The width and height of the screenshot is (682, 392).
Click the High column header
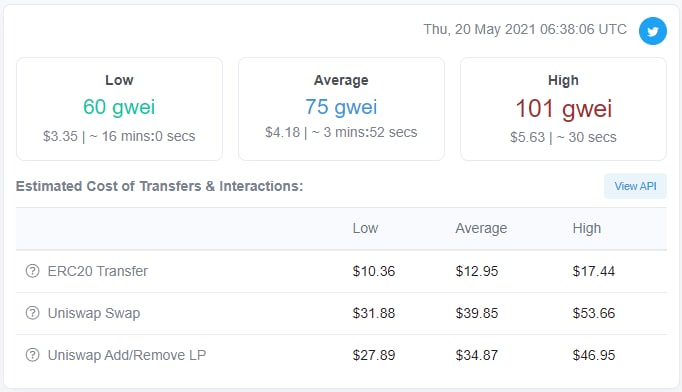click(x=586, y=228)
